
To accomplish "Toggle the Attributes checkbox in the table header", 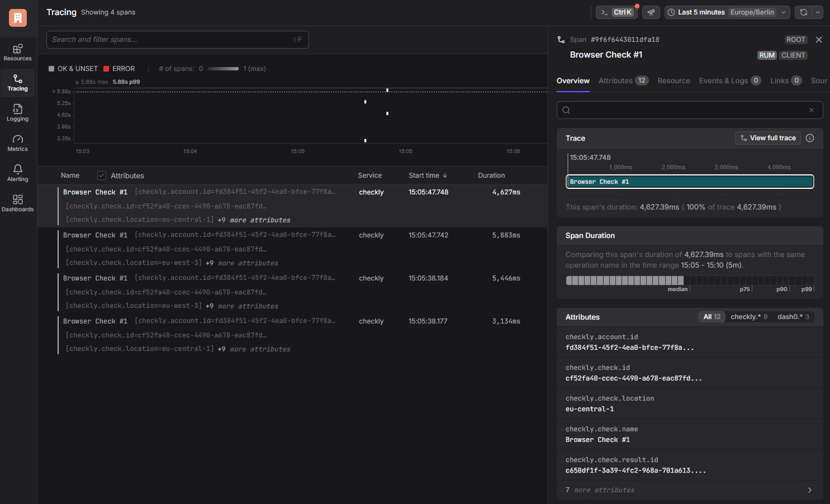I will click(x=102, y=175).
